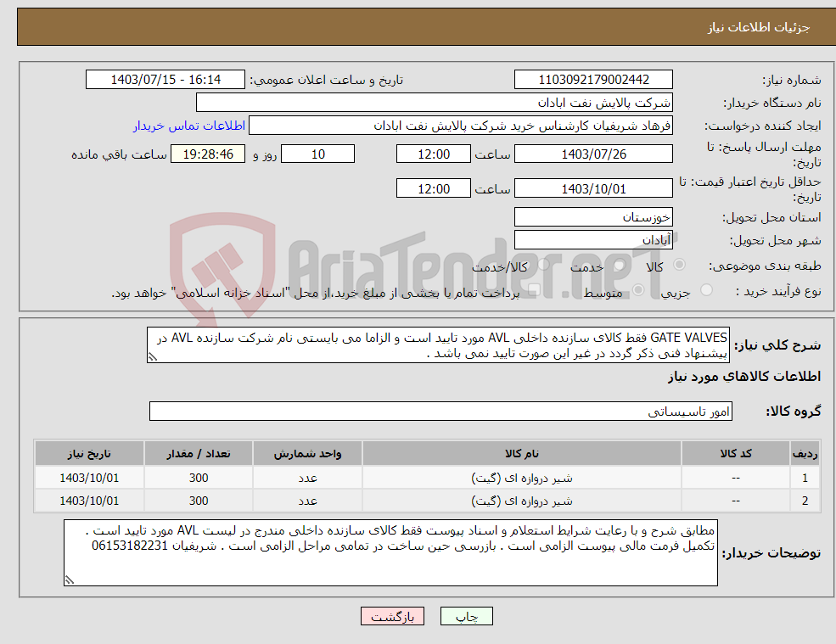
Task: Click row 1 unit عدد
Action: click(307, 479)
